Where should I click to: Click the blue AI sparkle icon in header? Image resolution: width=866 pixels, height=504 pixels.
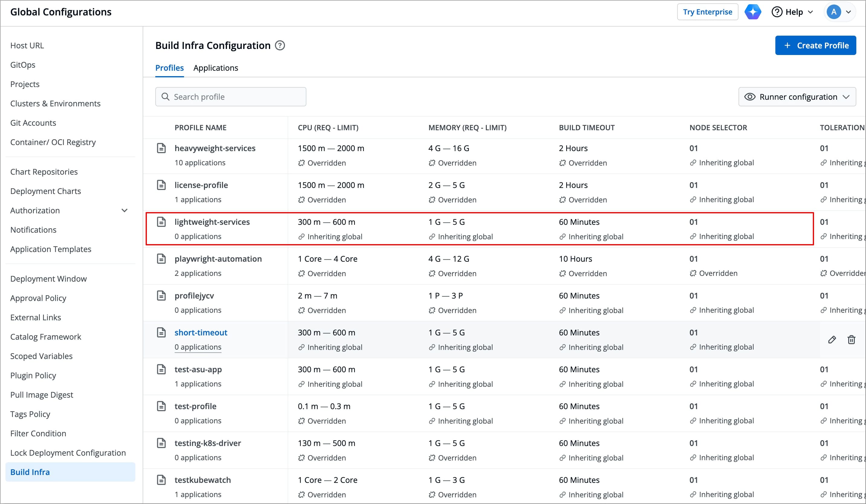753,12
